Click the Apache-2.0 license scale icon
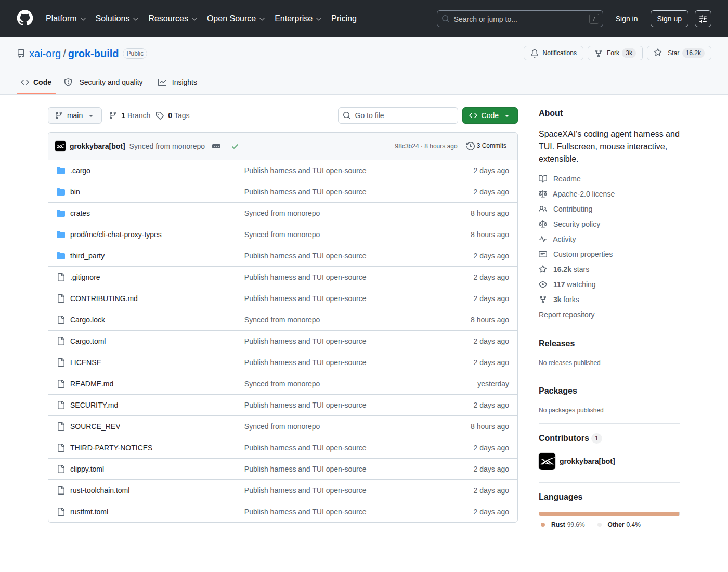The width and height of the screenshot is (728, 572). pyautogui.click(x=543, y=194)
